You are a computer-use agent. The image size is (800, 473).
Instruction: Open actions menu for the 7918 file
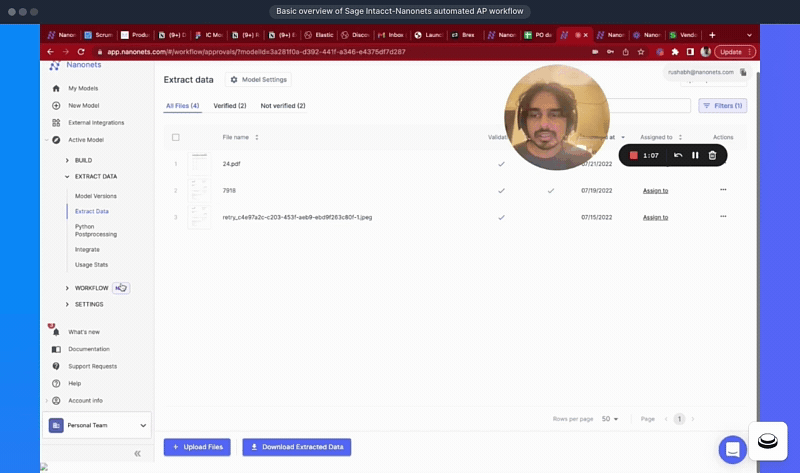(x=723, y=189)
